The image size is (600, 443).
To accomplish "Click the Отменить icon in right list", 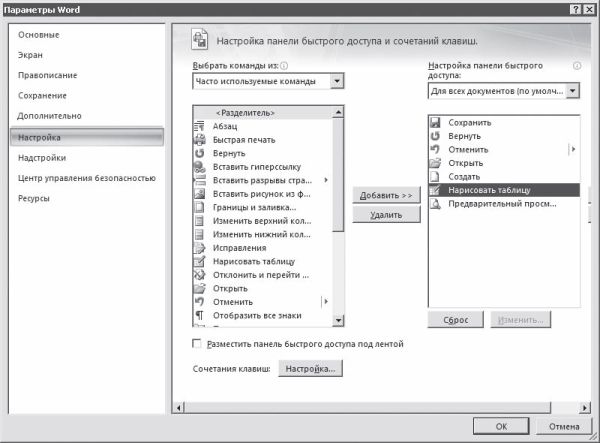I will tap(435, 150).
